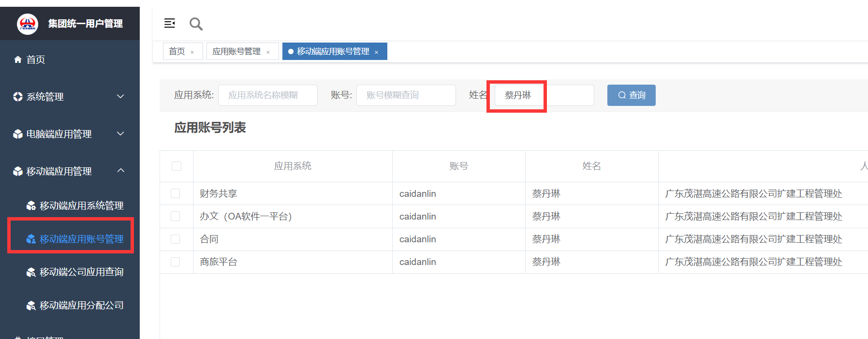Click caidanlin in the 财务共享 row
868x339 pixels.
tap(418, 193)
